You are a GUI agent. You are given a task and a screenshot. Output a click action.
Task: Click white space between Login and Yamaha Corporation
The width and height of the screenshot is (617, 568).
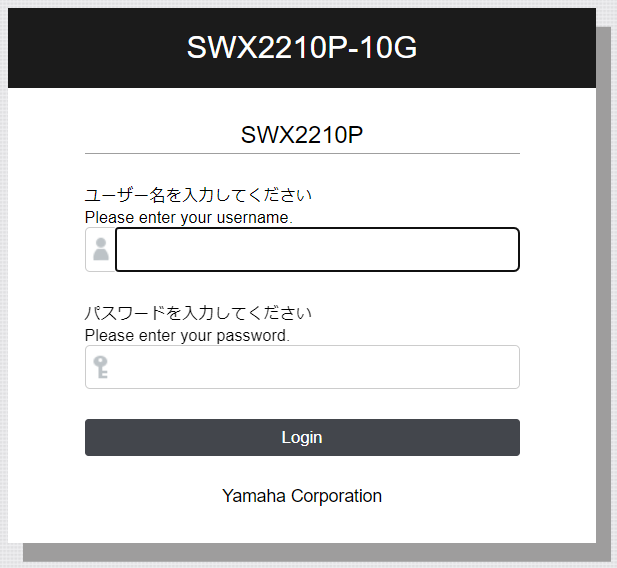[x=301, y=471]
